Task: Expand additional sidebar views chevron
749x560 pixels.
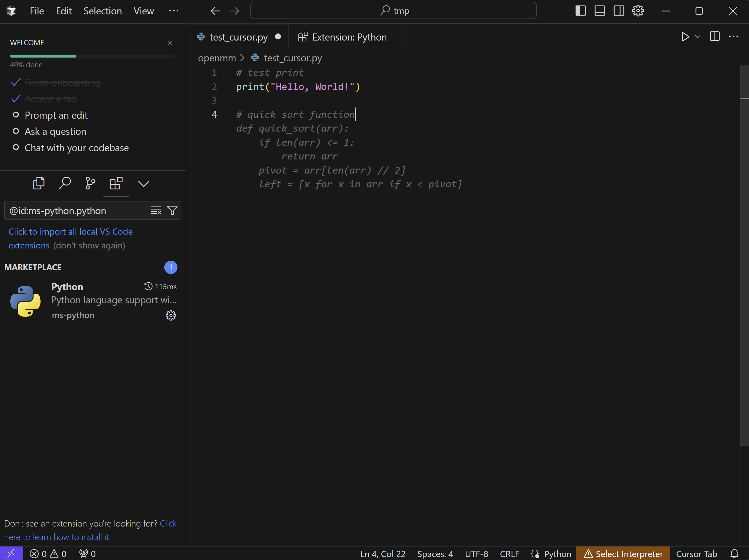Action: point(144,184)
